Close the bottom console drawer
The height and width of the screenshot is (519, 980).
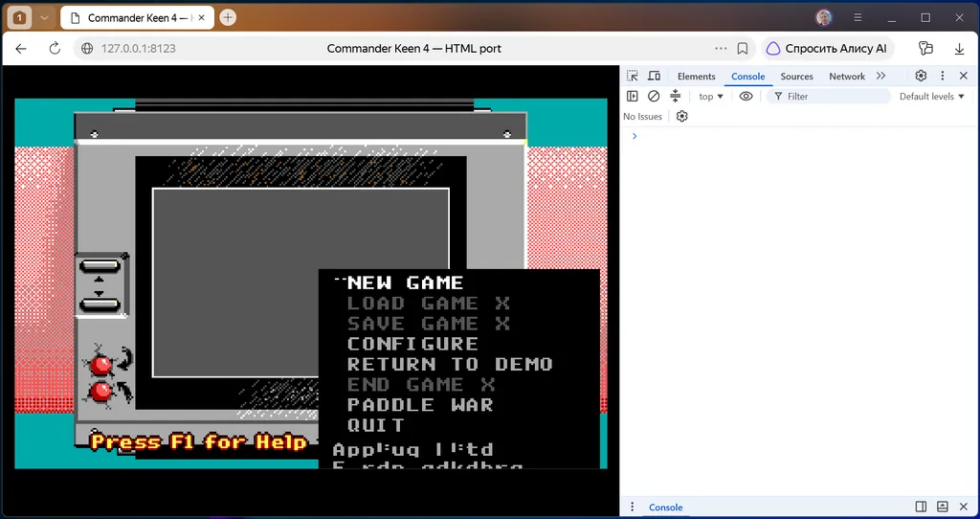coord(963,507)
